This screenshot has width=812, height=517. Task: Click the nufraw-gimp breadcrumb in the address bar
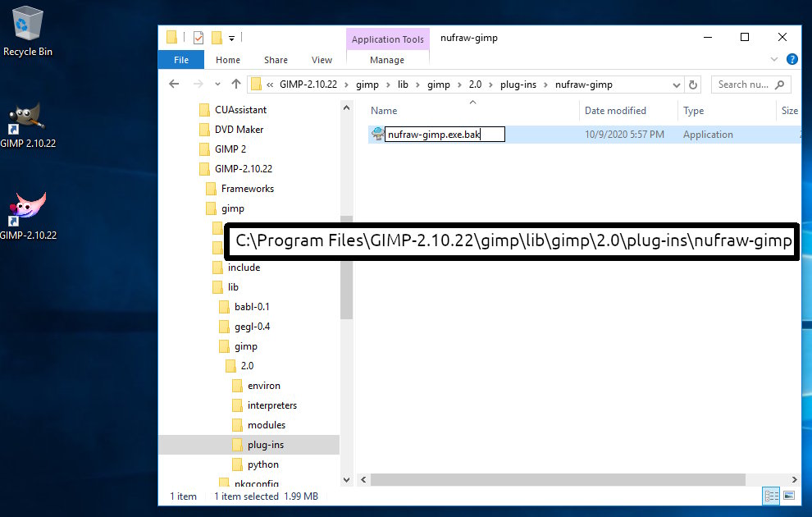(584, 85)
